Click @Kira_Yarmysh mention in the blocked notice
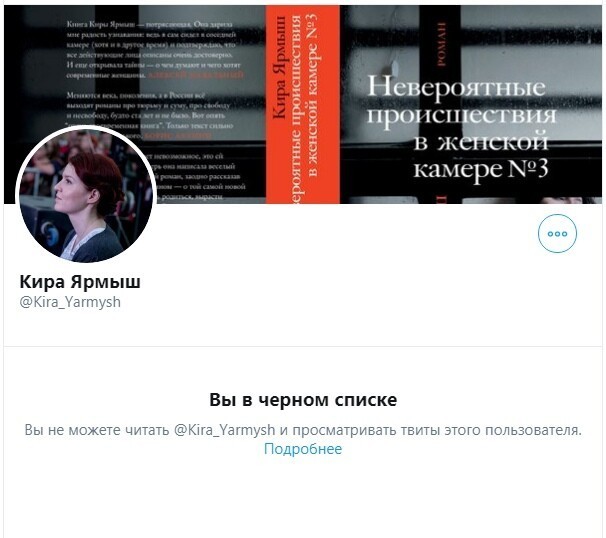Screen dimensions: 606x538 click(x=225, y=430)
